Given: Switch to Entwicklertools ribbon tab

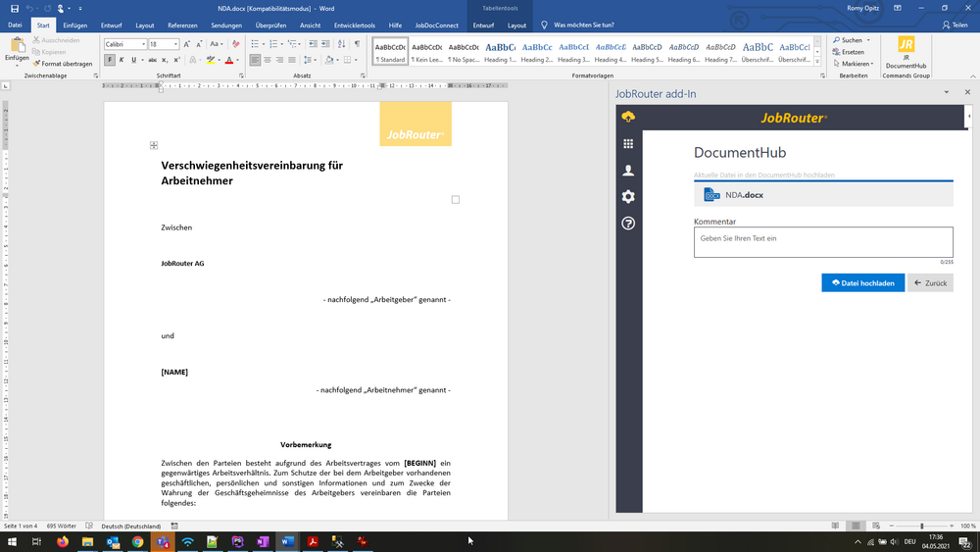Looking at the screenshot, I should 355,25.
